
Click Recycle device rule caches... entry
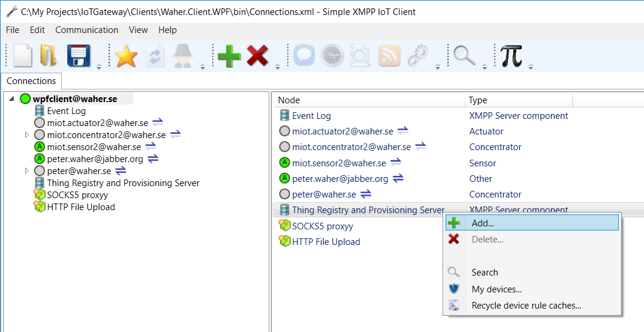click(x=526, y=306)
